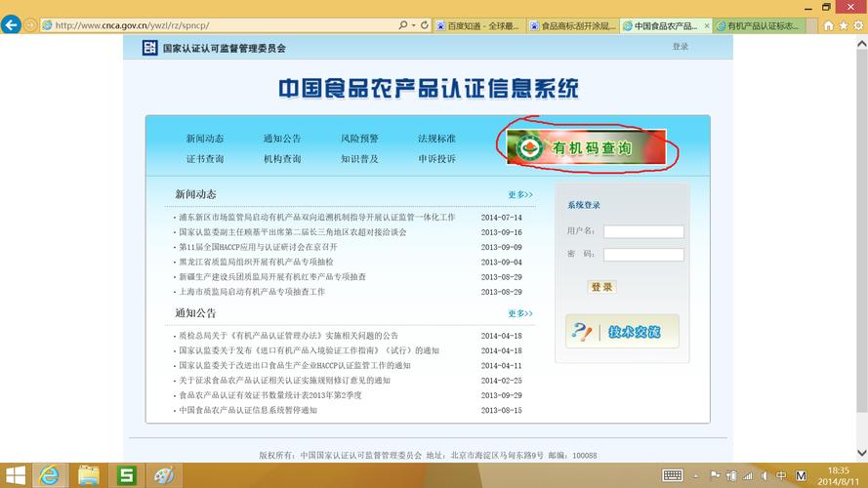Click the search magnifier in address bar

402,25
